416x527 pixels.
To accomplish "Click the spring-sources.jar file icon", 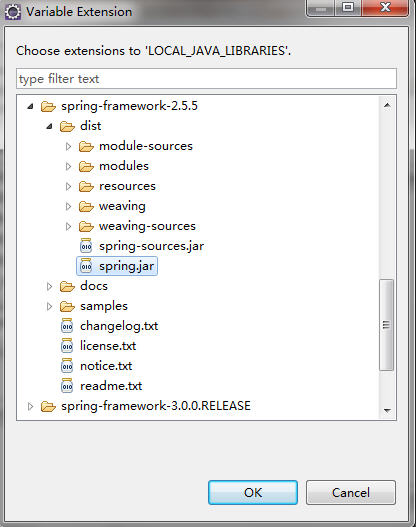I will pyautogui.click(x=86, y=246).
